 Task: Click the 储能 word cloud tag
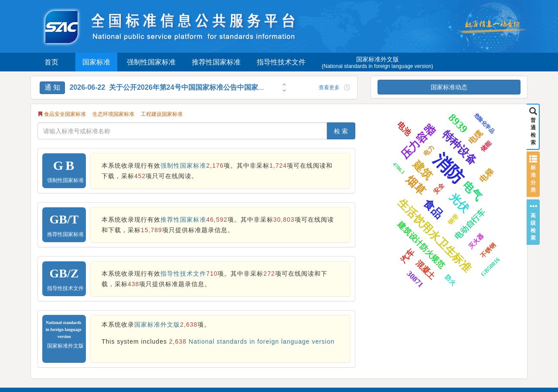click(486, 146)
